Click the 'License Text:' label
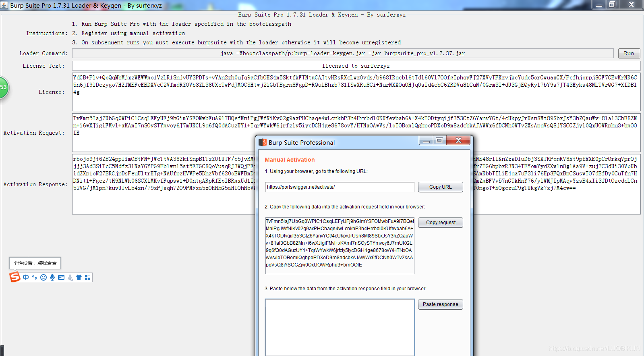644x356 pixels. click(x=43, y=66)
